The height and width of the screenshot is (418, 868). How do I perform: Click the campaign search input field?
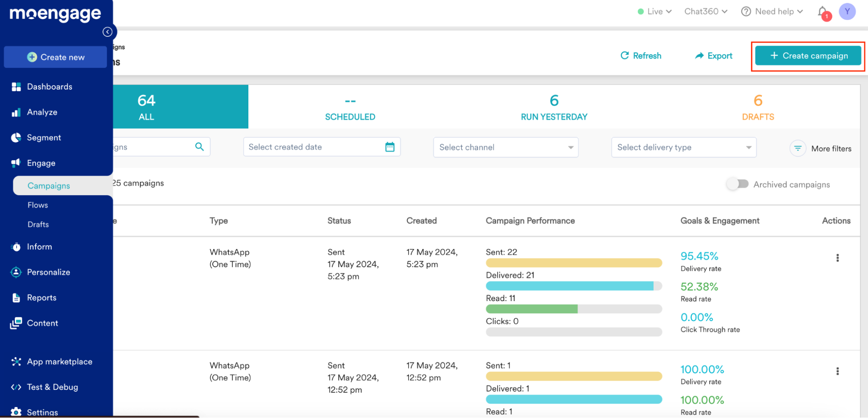pos(162,147)
